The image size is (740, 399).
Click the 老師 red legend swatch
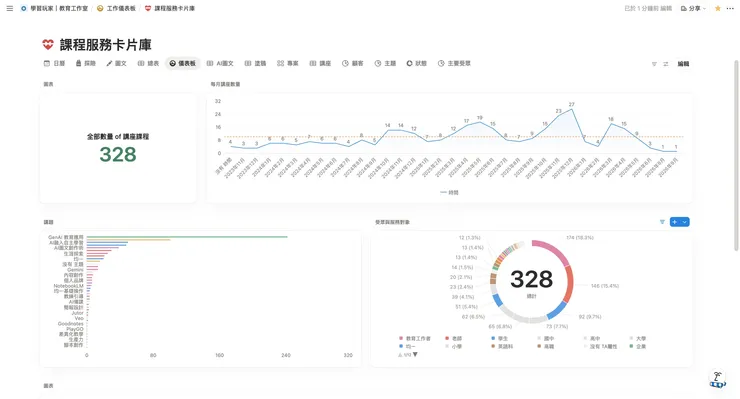(447, 339)
